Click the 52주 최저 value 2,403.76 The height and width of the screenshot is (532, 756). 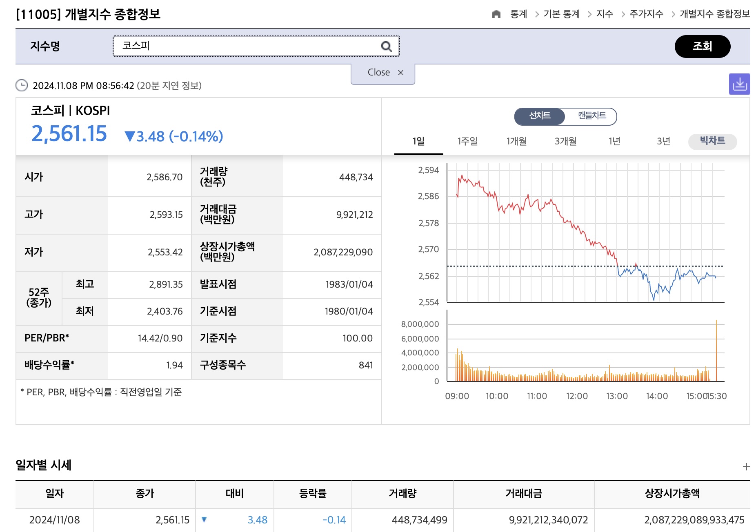click(x=165, y=311)
